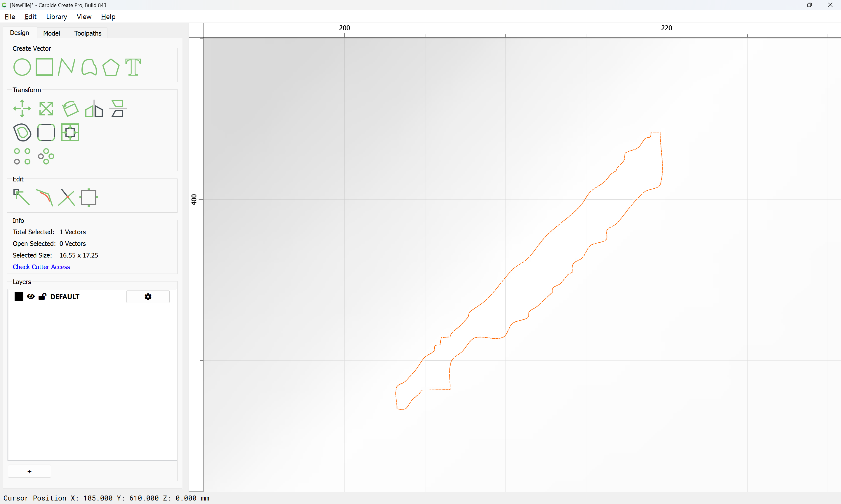Select the Curve drawing tool
The width and height of the screenshot is (841, 504).
(x=89, y=67)
